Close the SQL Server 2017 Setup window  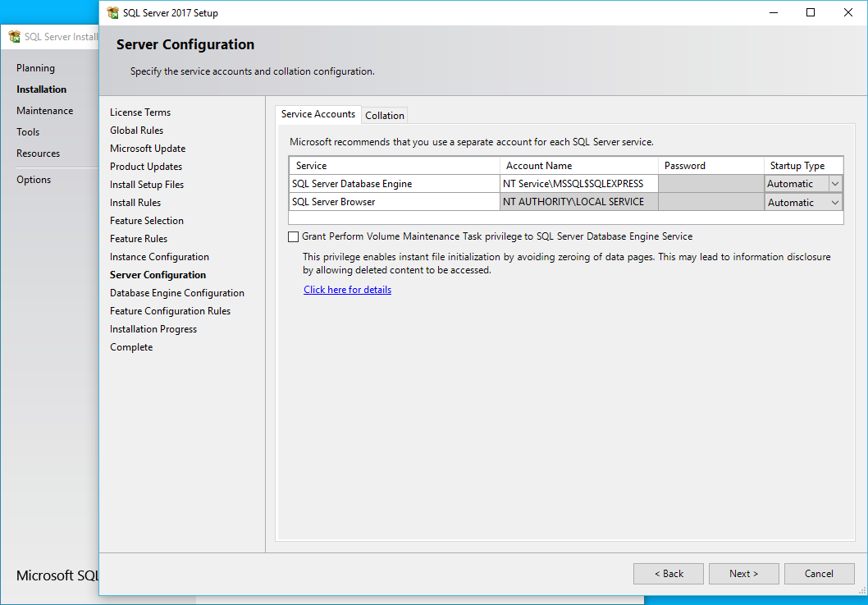[847, 12]
